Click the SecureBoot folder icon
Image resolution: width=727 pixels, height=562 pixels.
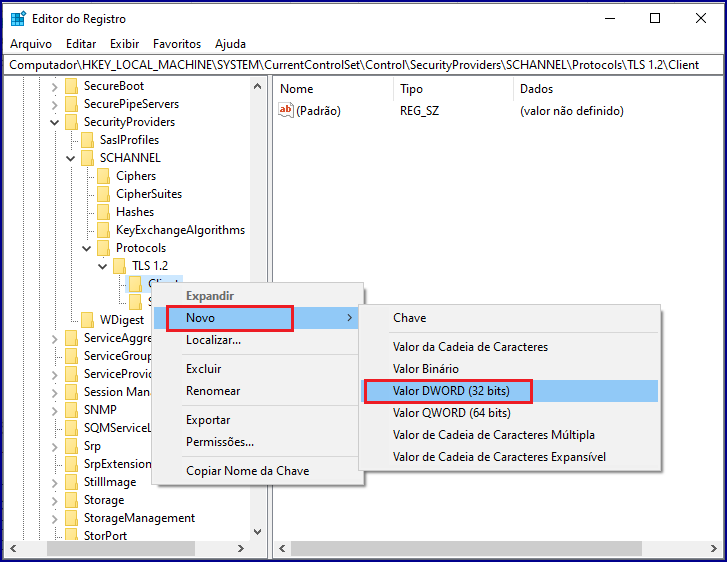pos(71,86)
